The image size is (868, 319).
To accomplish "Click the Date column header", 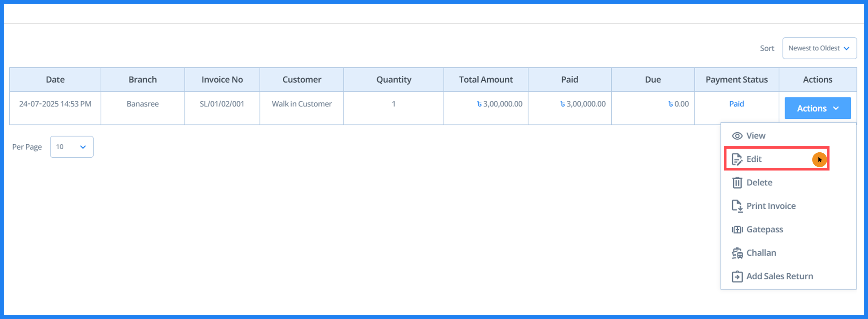I will (x=55, y=79).
